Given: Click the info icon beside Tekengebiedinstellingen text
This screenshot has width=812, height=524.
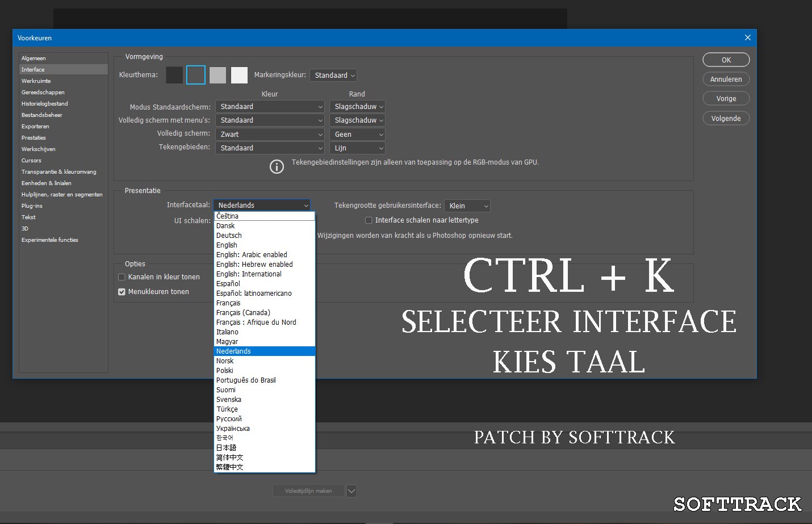Looking at the screenshot, I should [x=277, y=166].
